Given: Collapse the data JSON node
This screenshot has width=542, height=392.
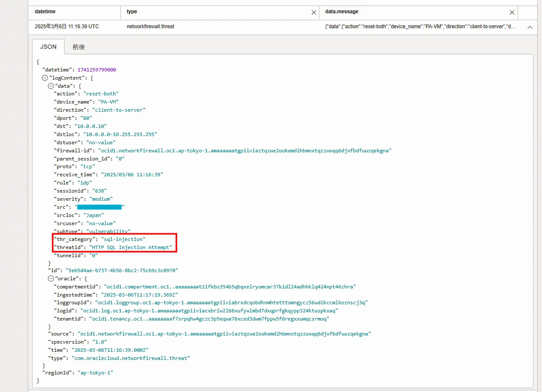Looking at the screenshot, I should point(51,86).
